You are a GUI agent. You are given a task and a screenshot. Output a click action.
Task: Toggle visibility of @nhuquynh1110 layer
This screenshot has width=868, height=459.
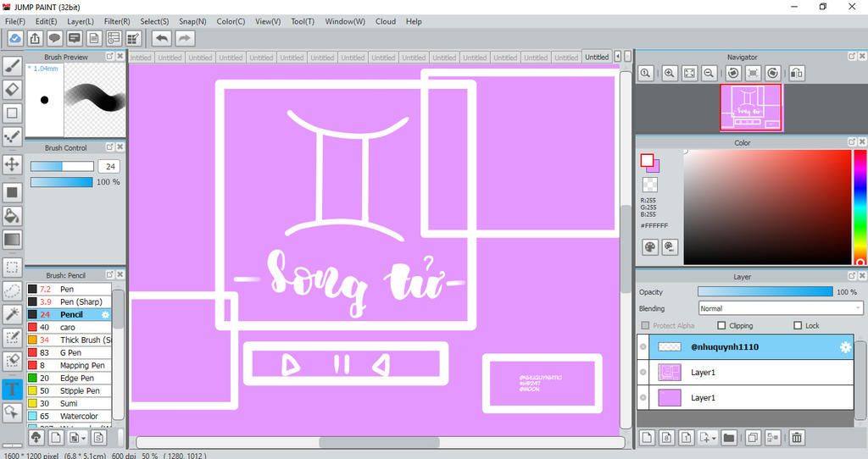pos(643,346)
